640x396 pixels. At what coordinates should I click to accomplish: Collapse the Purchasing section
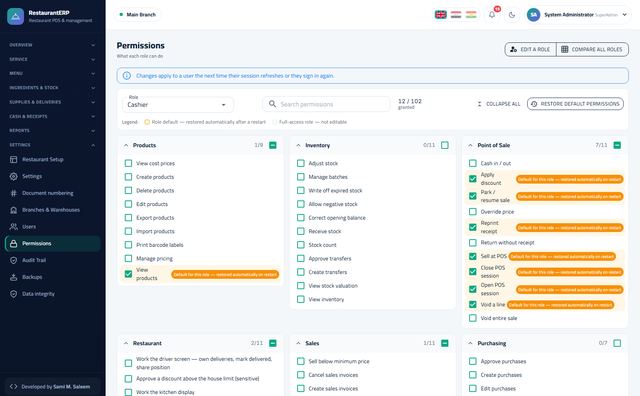tap(470, 343)
